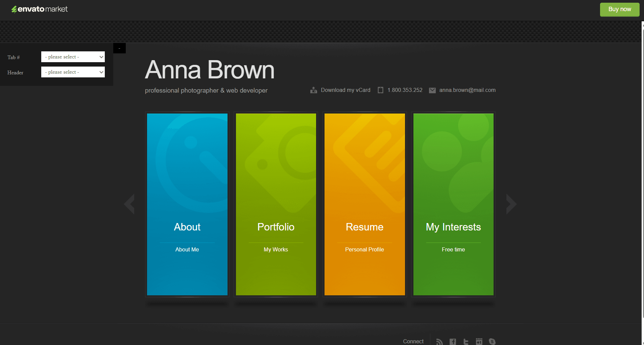Click the Download my vCard link
The width and height of the screenshot is (644, 345).
(345, 90)
